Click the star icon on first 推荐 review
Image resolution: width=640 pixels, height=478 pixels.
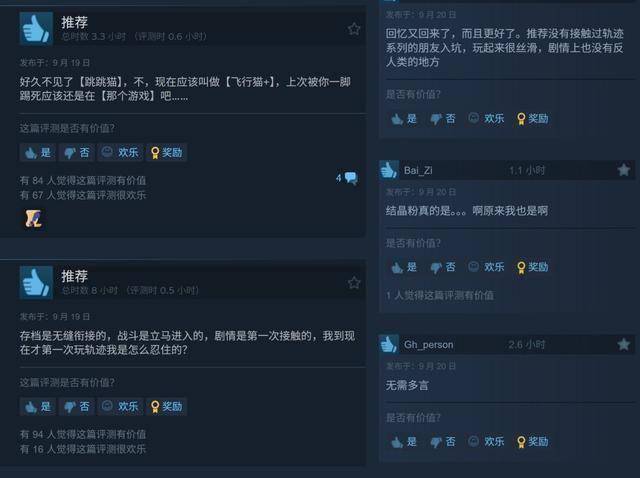[x=354, y=29]
